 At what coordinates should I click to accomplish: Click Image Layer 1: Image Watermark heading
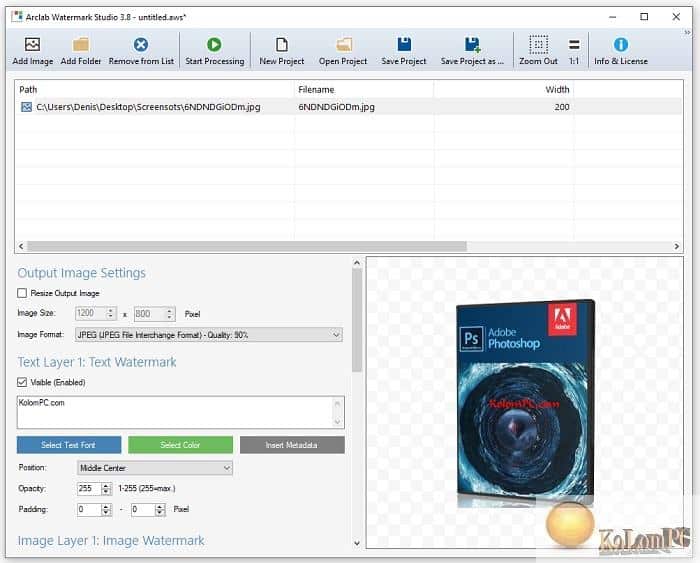click(111, 541)
